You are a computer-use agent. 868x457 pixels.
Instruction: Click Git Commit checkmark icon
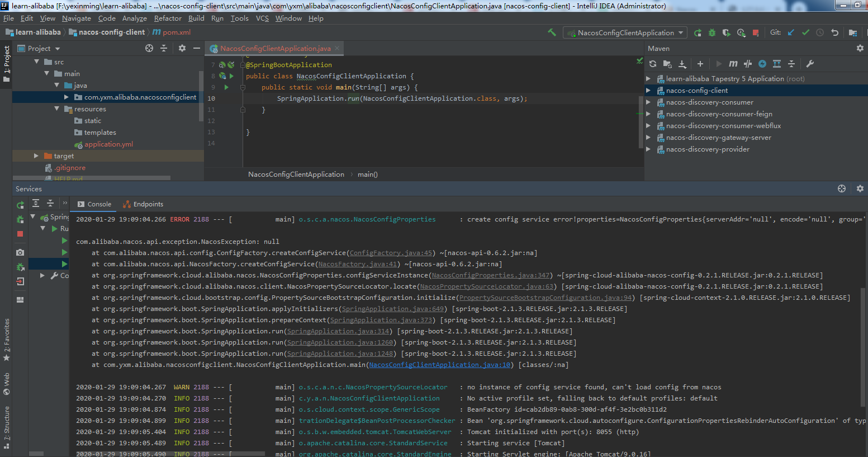pyautogui.click(x=805, y=32)
